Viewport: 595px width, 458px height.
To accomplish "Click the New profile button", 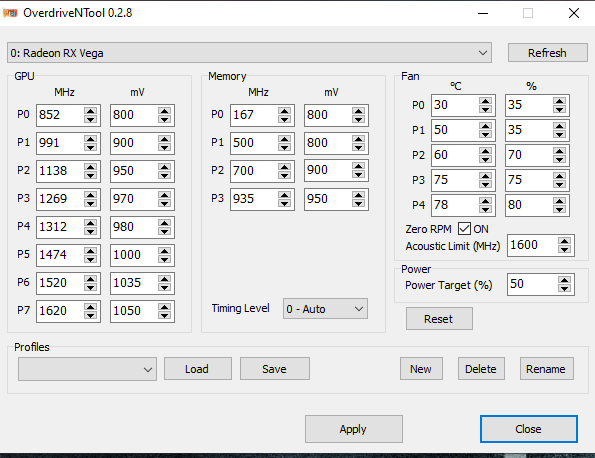I will (421, 369).
